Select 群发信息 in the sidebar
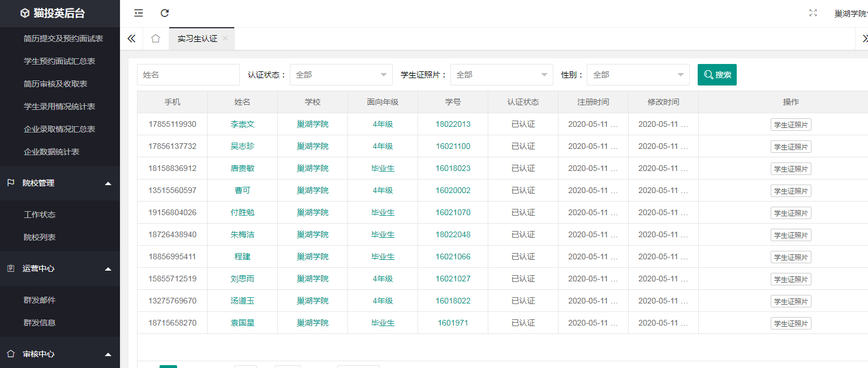 pyautogui.click(x=40, y=323)
